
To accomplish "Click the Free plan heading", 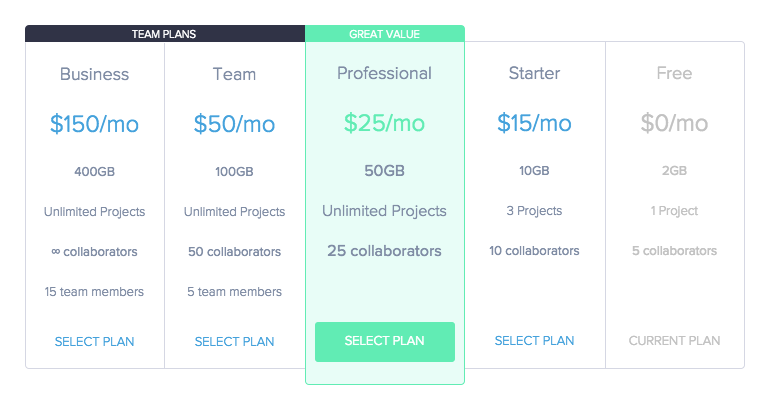I will click(x=674, y=73).
